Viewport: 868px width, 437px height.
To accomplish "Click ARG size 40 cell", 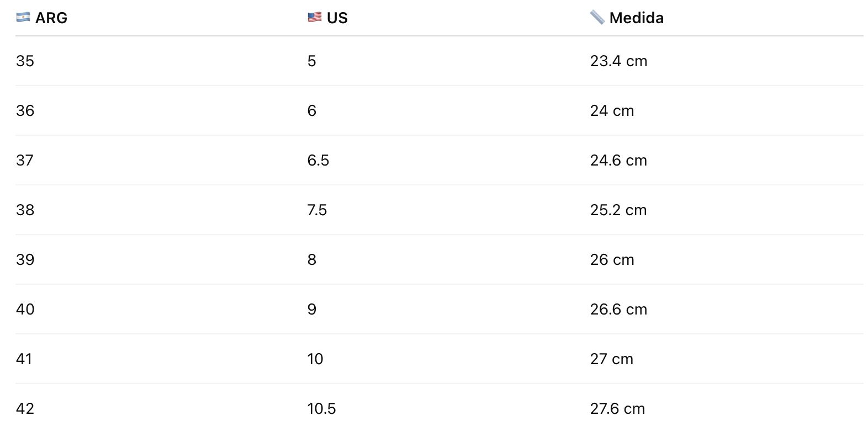I will click(25, 309).
